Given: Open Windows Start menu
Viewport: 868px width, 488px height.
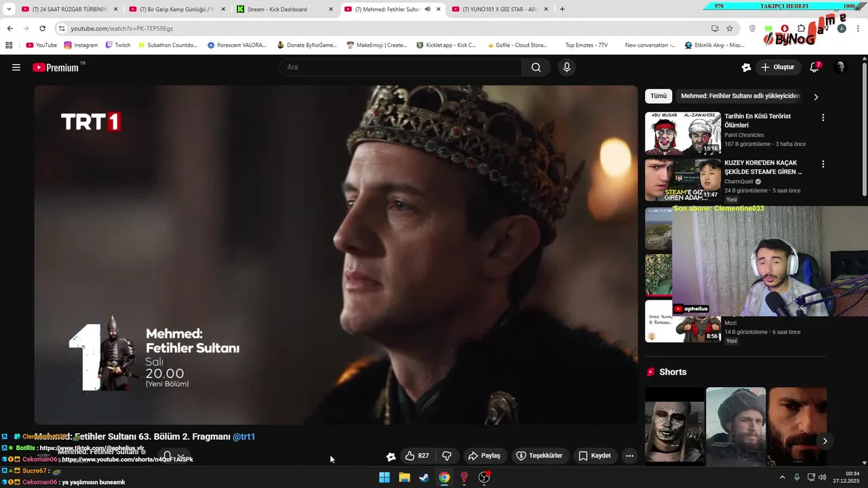Looking at the screenshot, I should 384,477.
